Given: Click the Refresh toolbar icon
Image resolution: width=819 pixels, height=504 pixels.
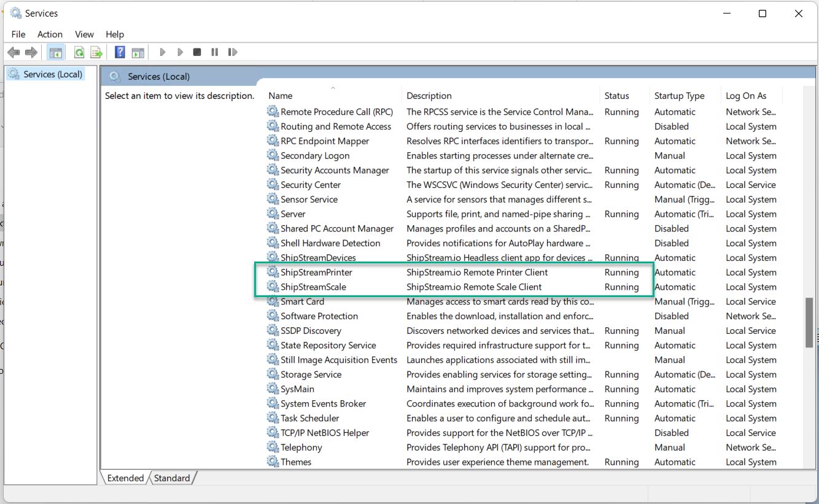Looking at the screenshot, I should 79,52.
